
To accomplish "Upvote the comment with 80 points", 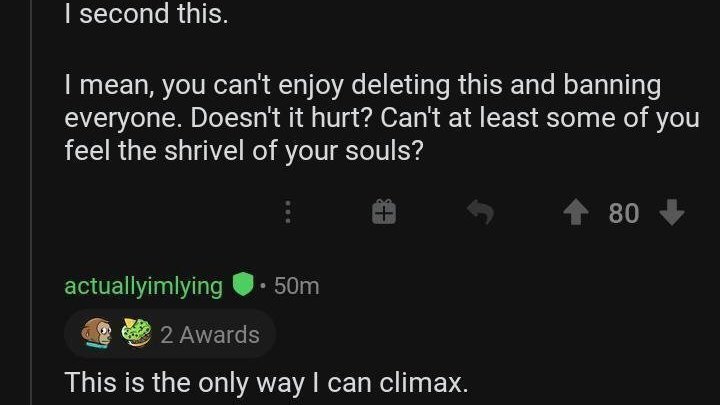I will [x=576, y=212].
